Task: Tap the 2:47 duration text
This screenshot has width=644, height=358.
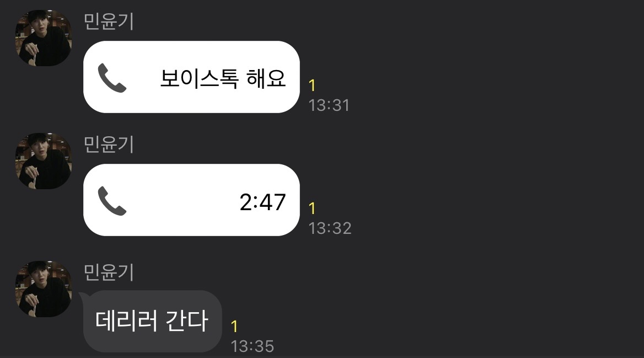Action: (x=262, y=202)
